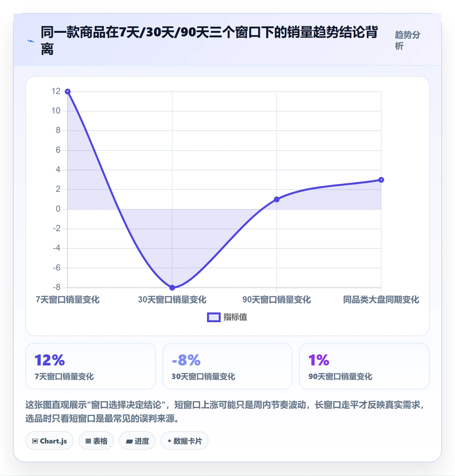Click the y-axis tick label 0
Screen dimensions: 455x476
pos(58,209)
